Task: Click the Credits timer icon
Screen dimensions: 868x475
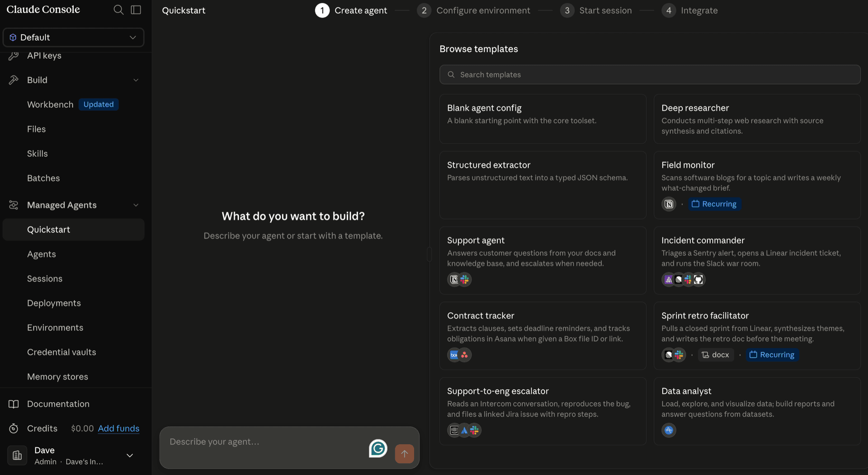Action: (x=14, y=428)
